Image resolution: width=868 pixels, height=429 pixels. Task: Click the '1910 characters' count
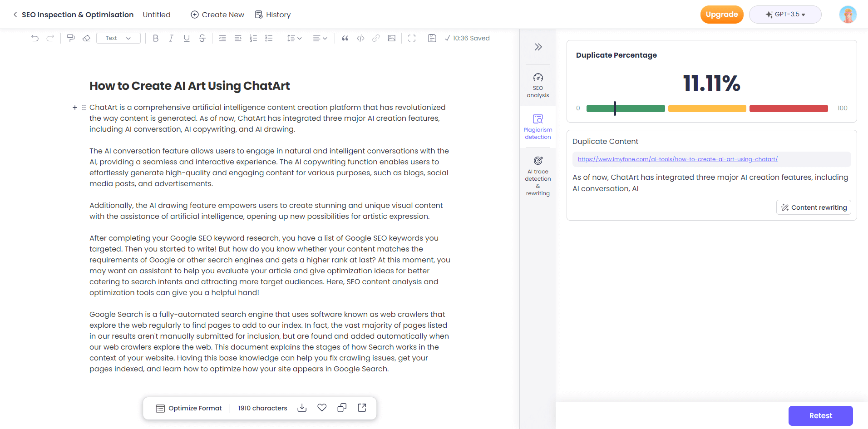click(262, 408)
